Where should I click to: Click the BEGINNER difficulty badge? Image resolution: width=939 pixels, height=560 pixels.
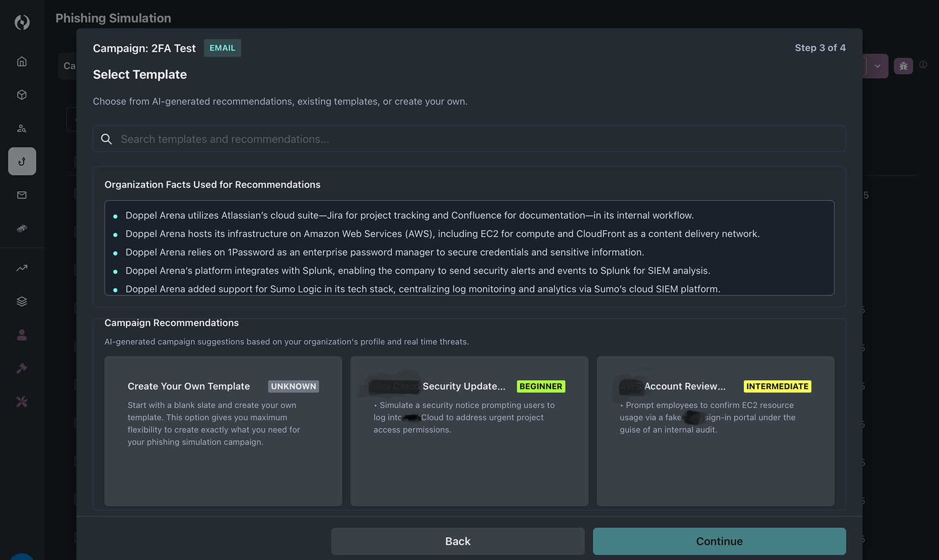click(x=541, y=386)
